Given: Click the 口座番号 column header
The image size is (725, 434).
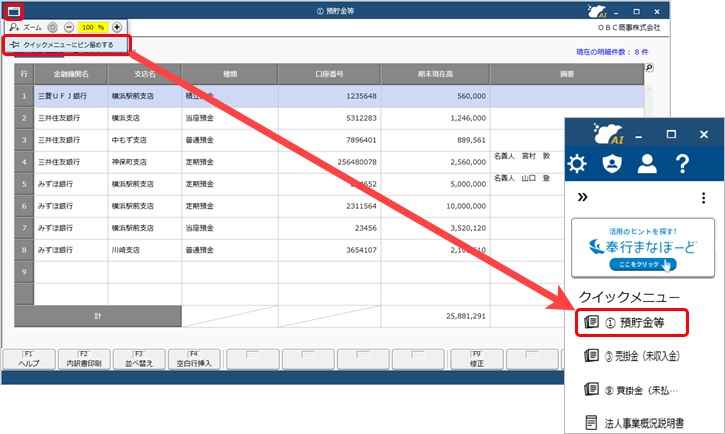Looking at the screenshot, I should [329, 74].
